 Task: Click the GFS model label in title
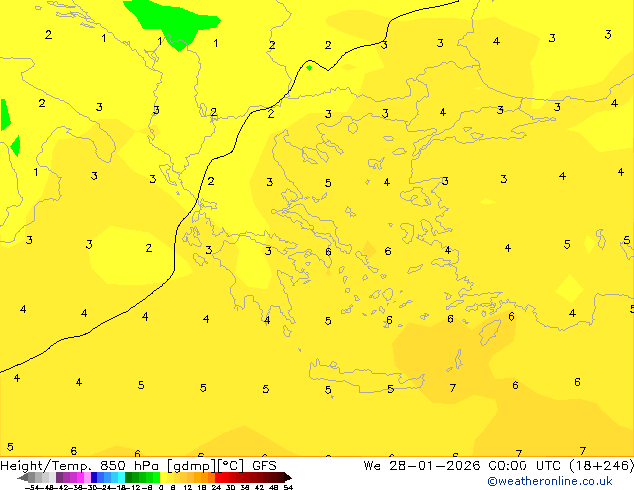tap(264, 465)
